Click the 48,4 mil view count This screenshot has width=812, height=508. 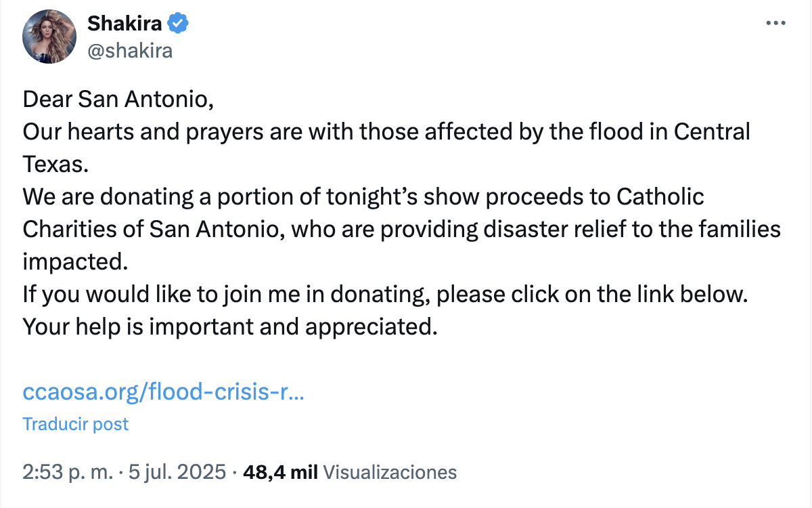[279, 472]
